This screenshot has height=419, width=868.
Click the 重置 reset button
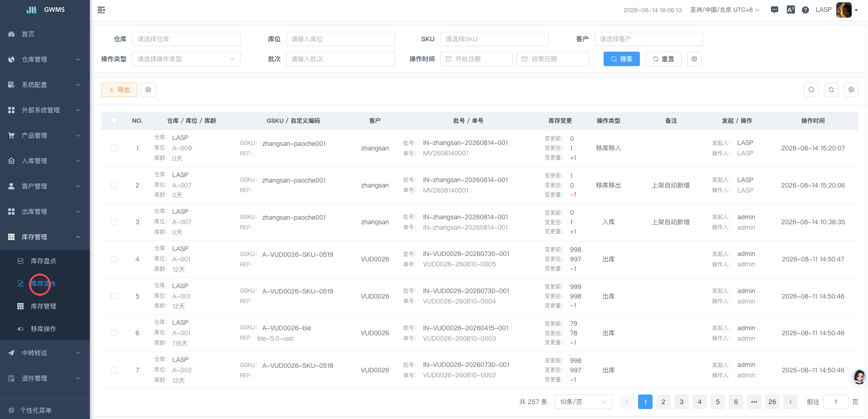[x=663, y=59]
